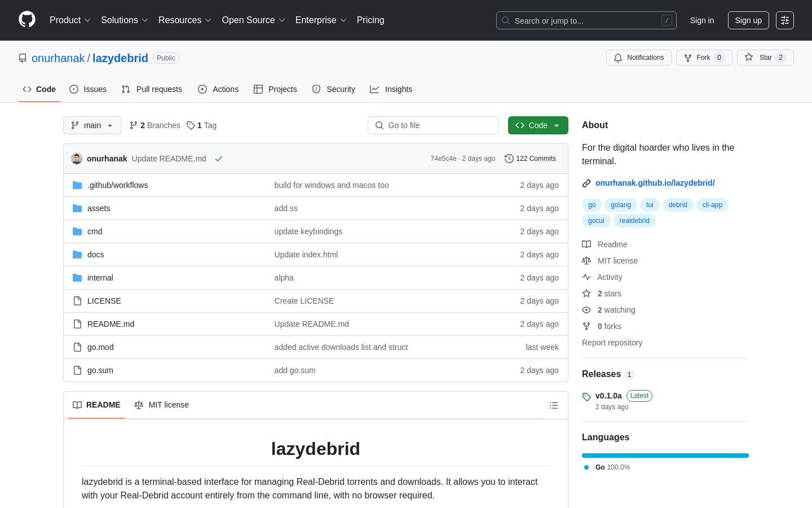
Task: Focus the Go to file search field
Action: tap(433, 125)
